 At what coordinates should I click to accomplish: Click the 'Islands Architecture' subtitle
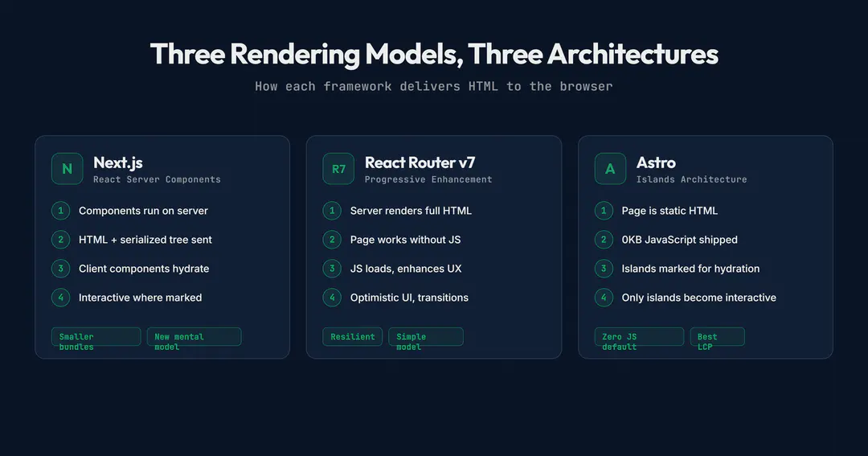click(691, 179)
